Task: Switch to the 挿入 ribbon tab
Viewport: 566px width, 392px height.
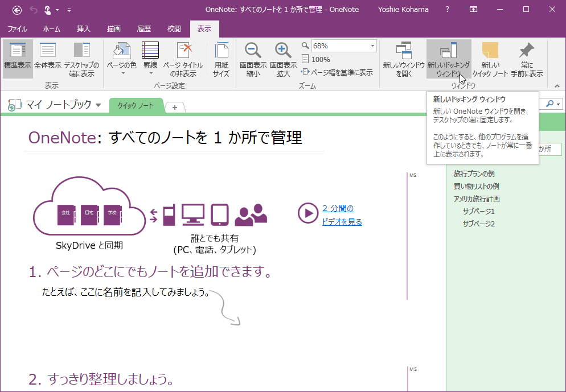Action: point(84,29)
